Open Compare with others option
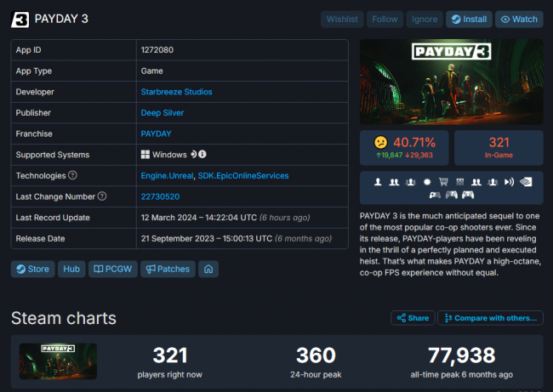Image resolution: width=553 pixels, height=392 pixels. click(x=490, y=318)
